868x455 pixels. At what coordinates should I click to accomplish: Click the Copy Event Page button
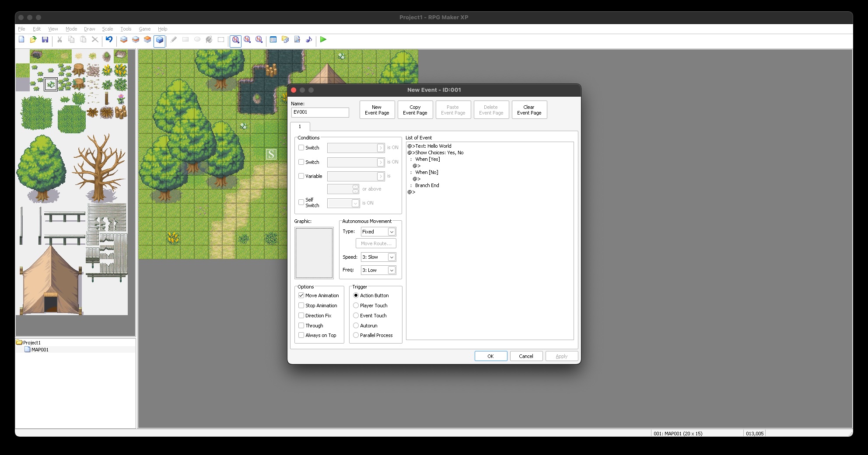tap(415, 109)
